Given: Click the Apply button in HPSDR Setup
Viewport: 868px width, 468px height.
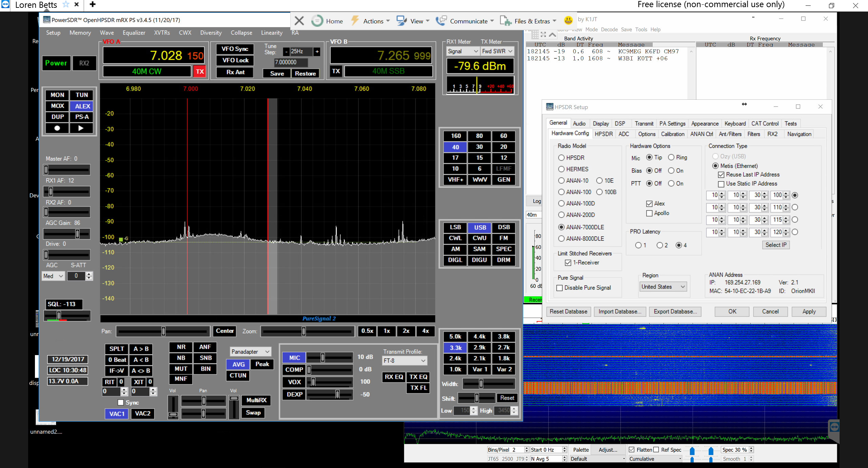Looking at the screenshot, I should (x=809, y=312).
